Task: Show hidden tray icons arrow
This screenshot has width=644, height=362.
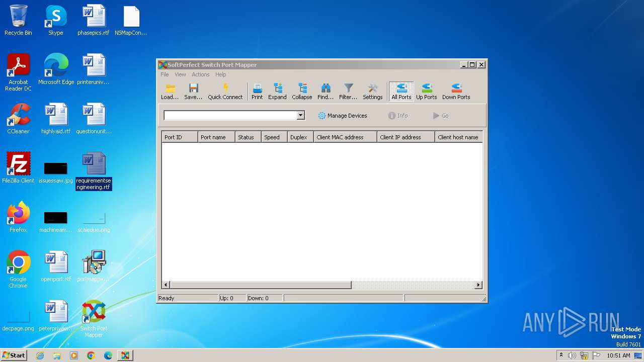Action: (561, 355)
